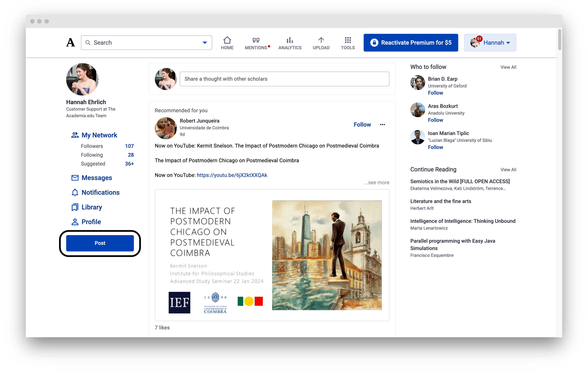Expand post text with 'see more'
The width and height of the screenshot is (588, 374).
pyautogui.click(x=377, y=182)
